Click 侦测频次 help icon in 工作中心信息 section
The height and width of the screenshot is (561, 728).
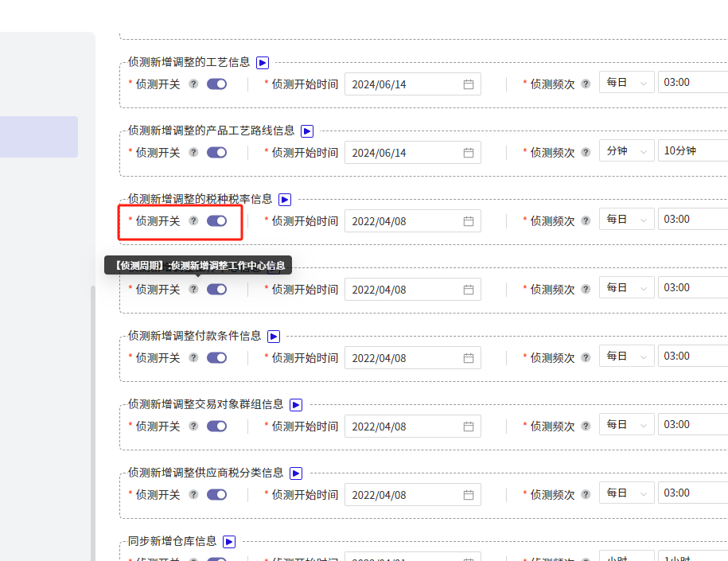point(586,290)
